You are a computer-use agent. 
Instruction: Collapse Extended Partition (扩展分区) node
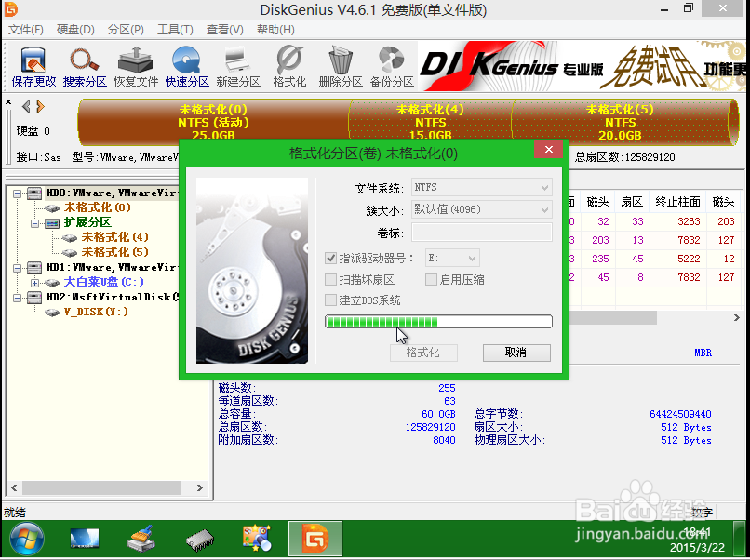click(35, 223)
